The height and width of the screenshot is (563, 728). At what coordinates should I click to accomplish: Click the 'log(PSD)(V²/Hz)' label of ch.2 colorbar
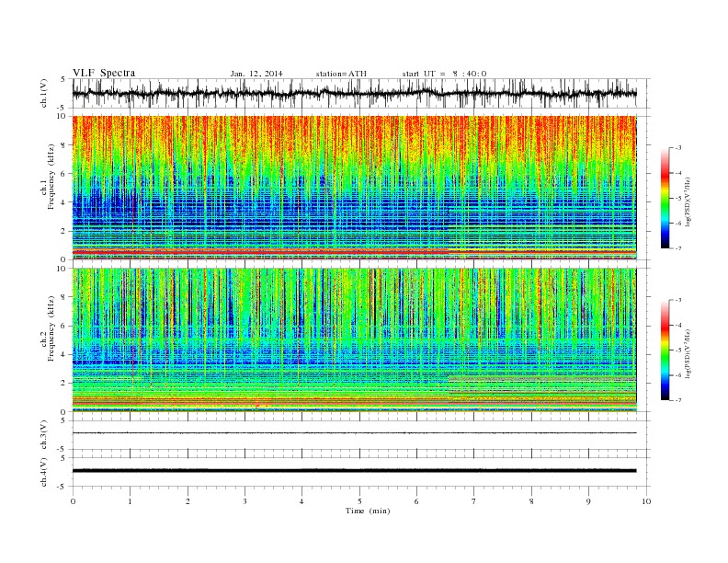click(x=688, y=353)
